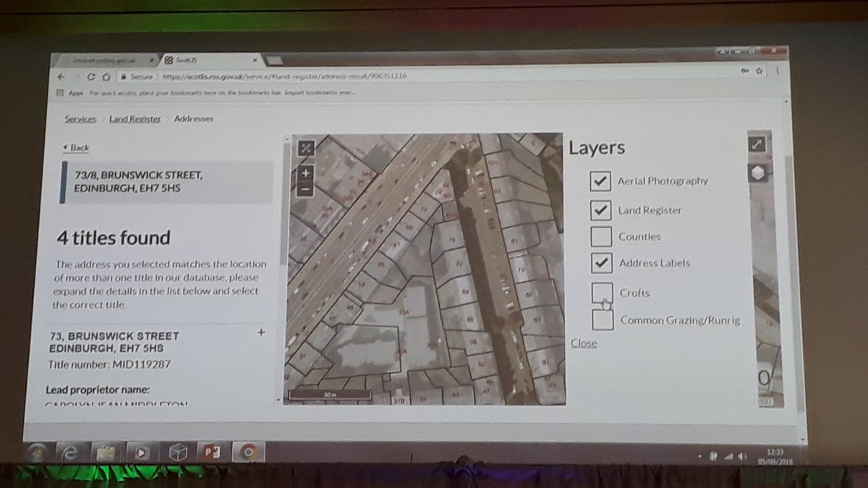Click the selected address 73/8 Brunswick Street box
This screenshot has height=488, width=868.
tap(165, 182)
